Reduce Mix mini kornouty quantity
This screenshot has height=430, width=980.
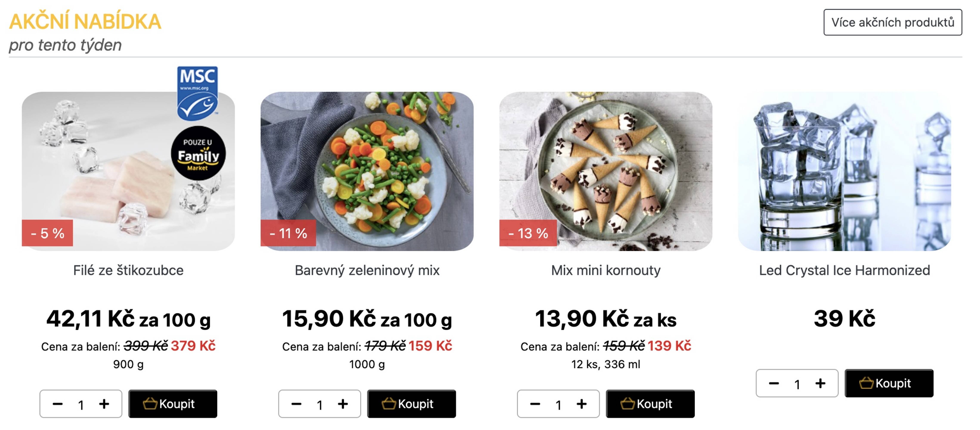pyautogui.click(x=535, y=404)
